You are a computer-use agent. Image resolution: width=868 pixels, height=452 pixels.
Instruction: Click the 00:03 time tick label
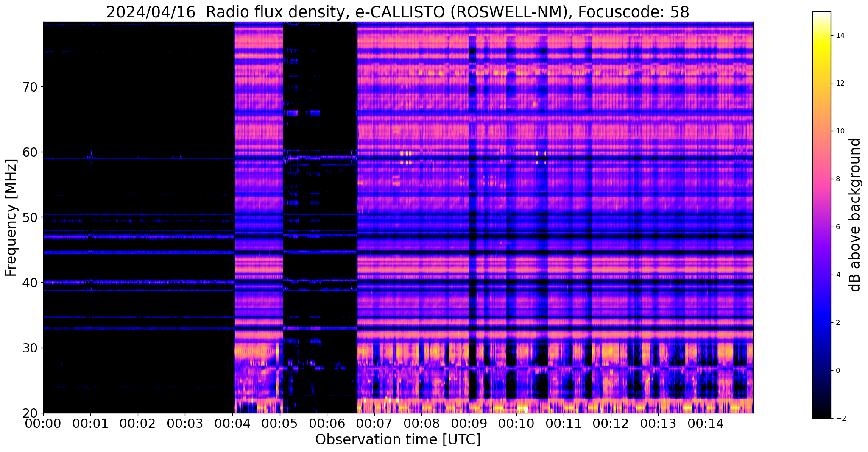point(185,423)
